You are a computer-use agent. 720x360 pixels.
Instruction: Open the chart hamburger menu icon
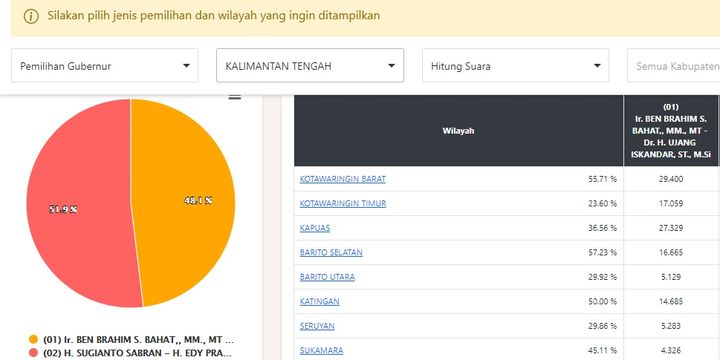[235, 97]
